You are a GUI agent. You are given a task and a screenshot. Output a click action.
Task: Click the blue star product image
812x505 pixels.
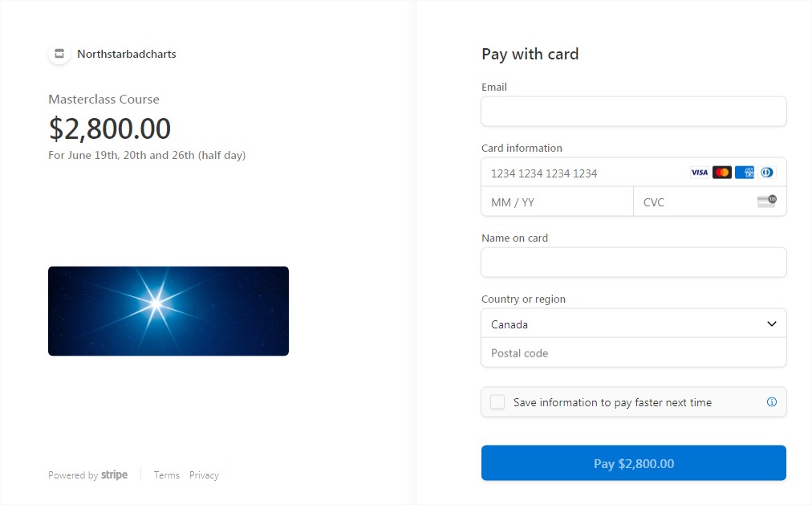(x=168, y=311)
